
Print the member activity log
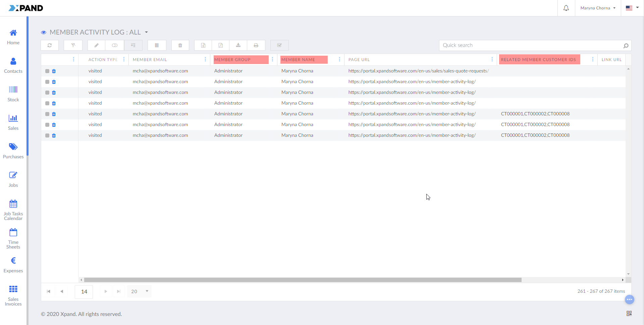256,45
